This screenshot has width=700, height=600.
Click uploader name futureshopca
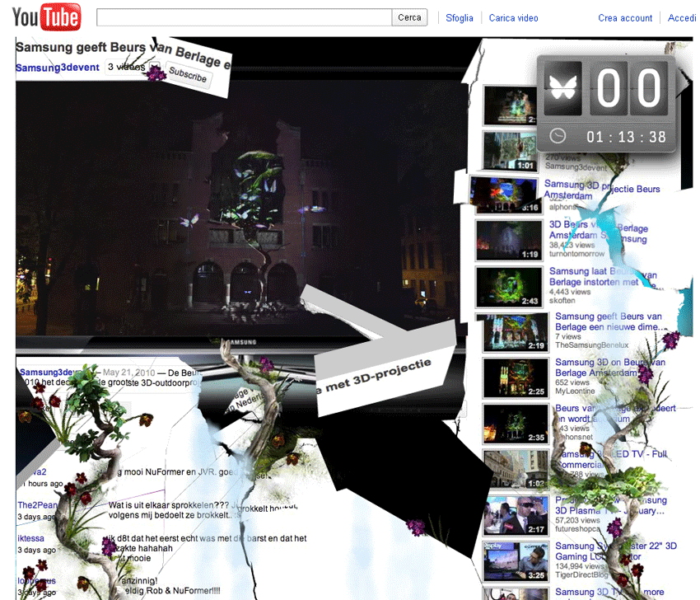pyautogui.click(x=577, y=529)
